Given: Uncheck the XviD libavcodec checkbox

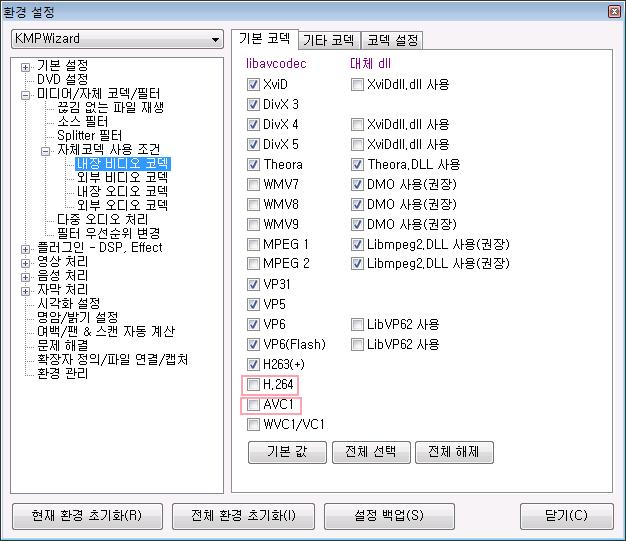Looking at the screenshot, I should pos(253,84).
